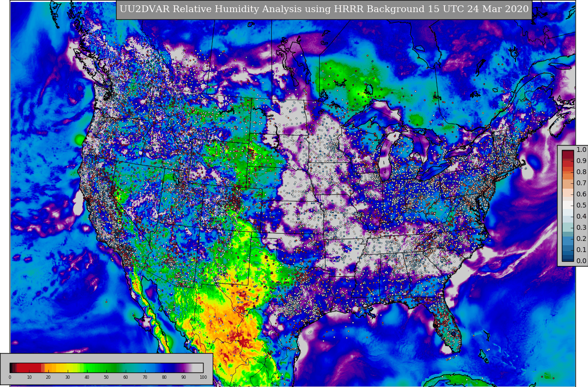Click the 20 tick label on humidity colorbar

pyautogui.click(x=48, y=377)
